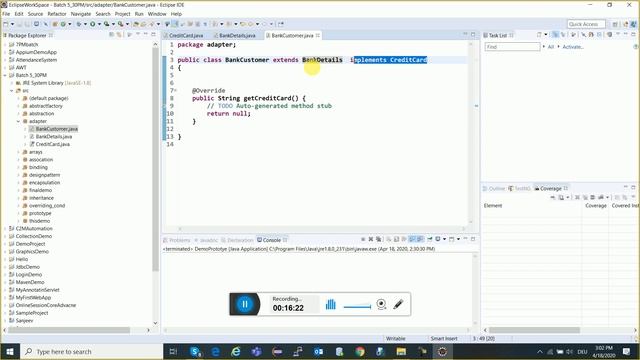The width and height of the screenshot is (640, 360).
Task: Click the Activate... link in Task List
Action: coord(573,47)
